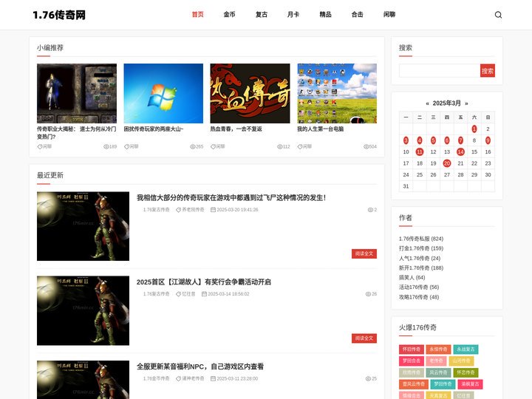
Task: Open the grassland desktop icons thumbnail
Action: [x=337, y=93]
